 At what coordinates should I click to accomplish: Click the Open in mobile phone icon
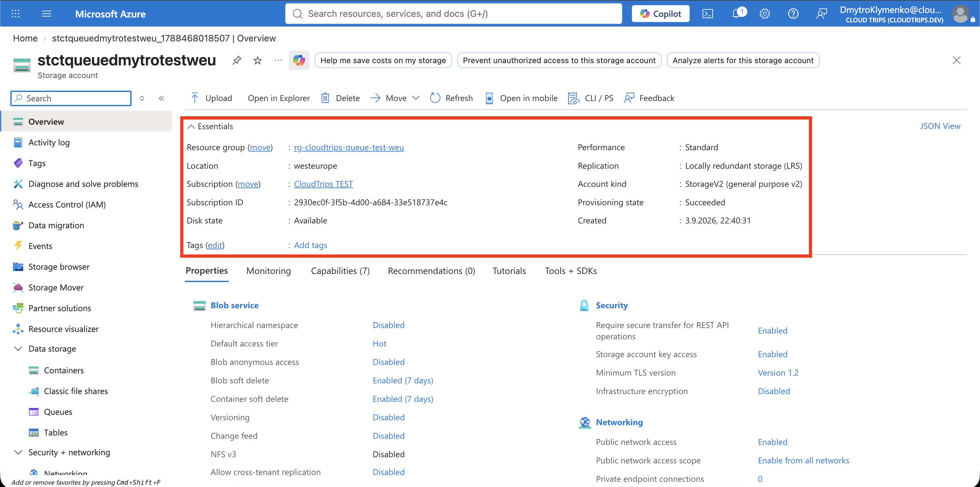pos(489,98)
